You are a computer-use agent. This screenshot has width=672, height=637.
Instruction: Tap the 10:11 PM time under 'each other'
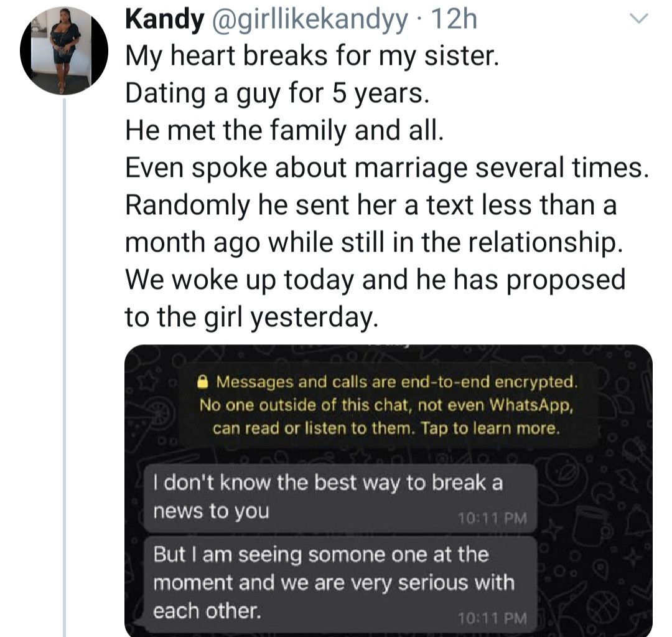(492, 618)
